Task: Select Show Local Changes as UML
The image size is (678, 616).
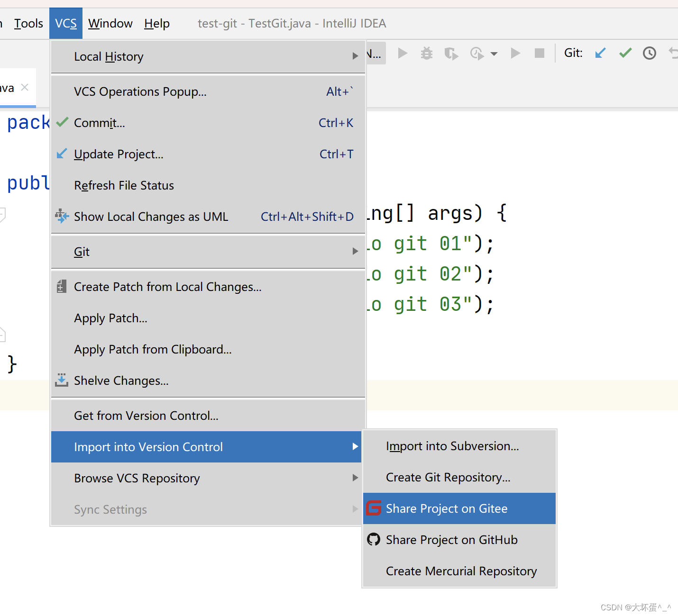Action: tap(208, 217)
